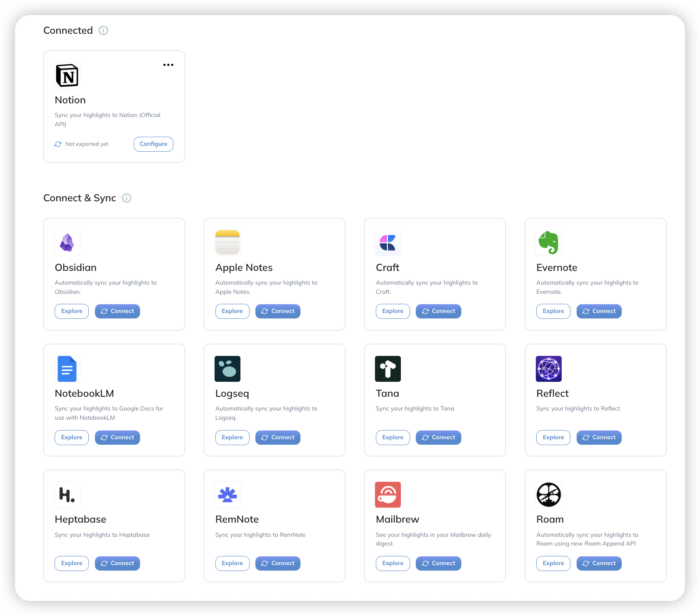Click the 'Connected' section heading
This screenshot has width=700, height=616.
click(68, 30)
